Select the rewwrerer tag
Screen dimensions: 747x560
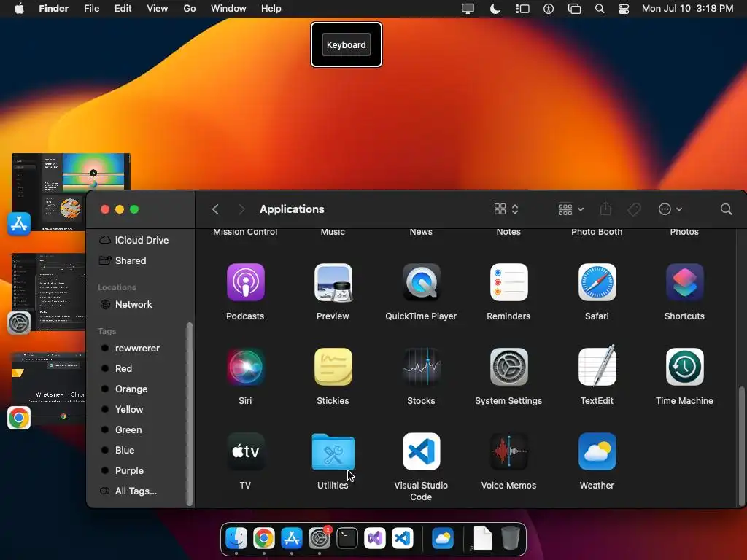point(138,348)
